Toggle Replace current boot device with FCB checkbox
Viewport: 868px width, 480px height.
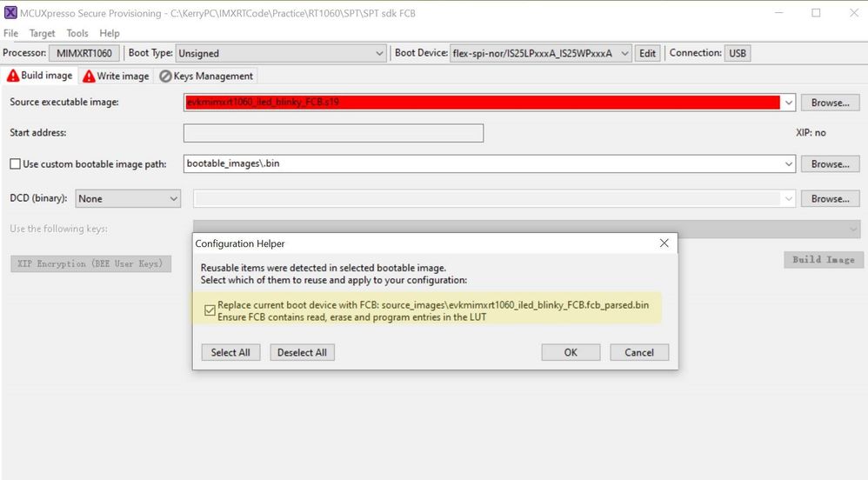pyautogui.click(x=210, y=310)
